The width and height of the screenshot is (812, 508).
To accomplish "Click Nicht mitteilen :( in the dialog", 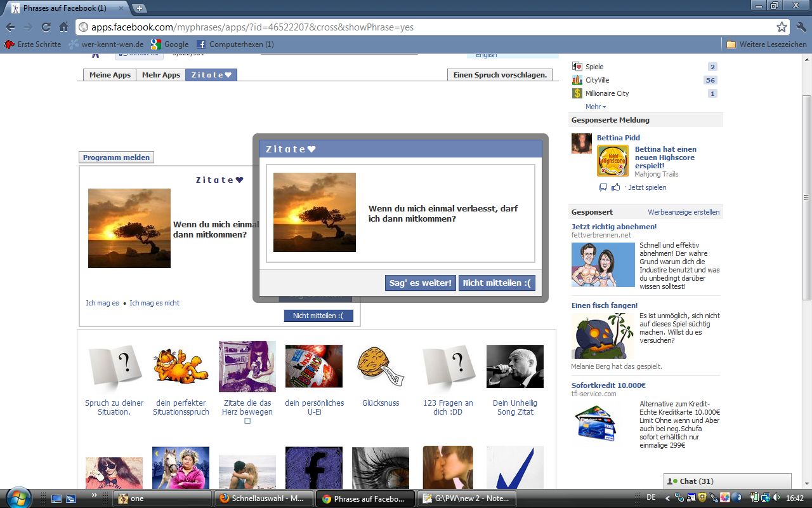I will (x=497, y=283).
